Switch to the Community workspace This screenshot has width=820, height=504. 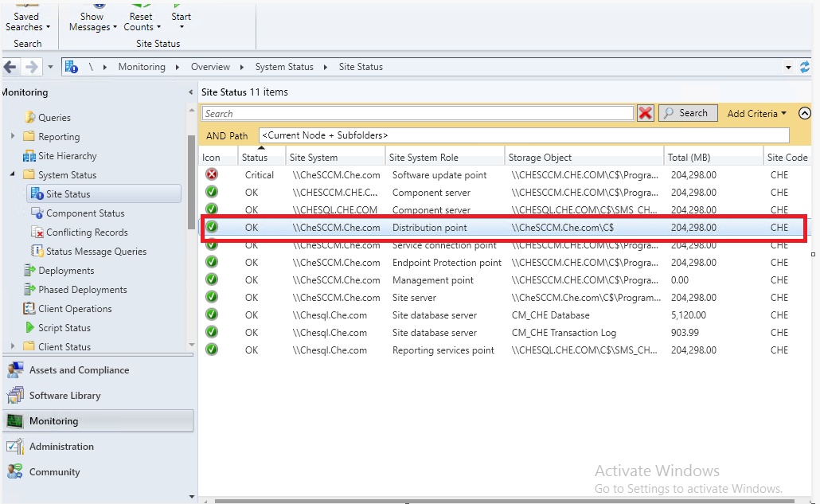point(98,471)
